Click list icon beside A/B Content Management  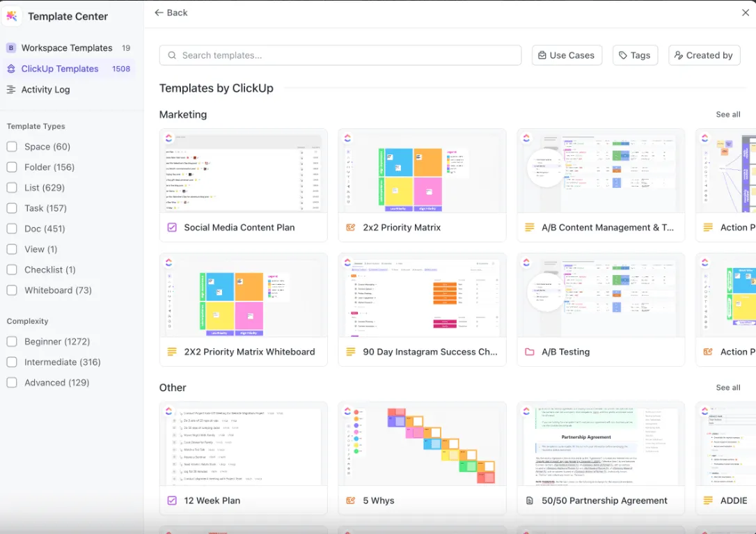(529, 227)
